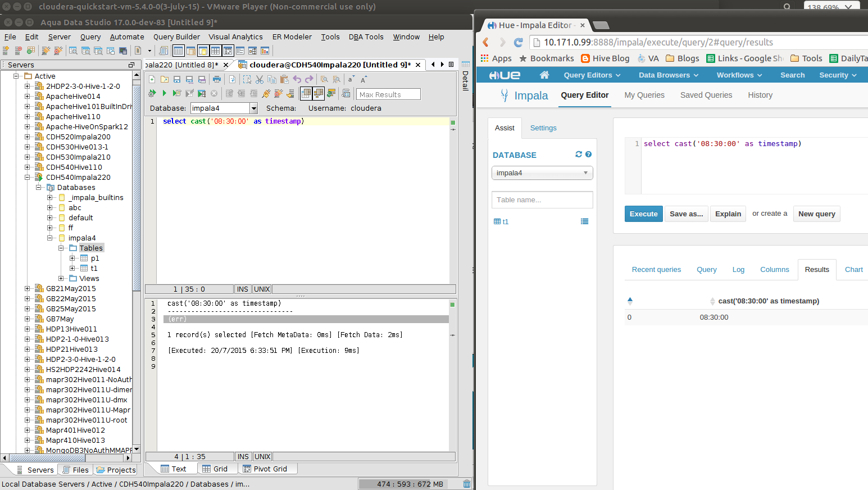868x490 pixels.
Task: Click the Explain button
Action: (x=728, y=214)
